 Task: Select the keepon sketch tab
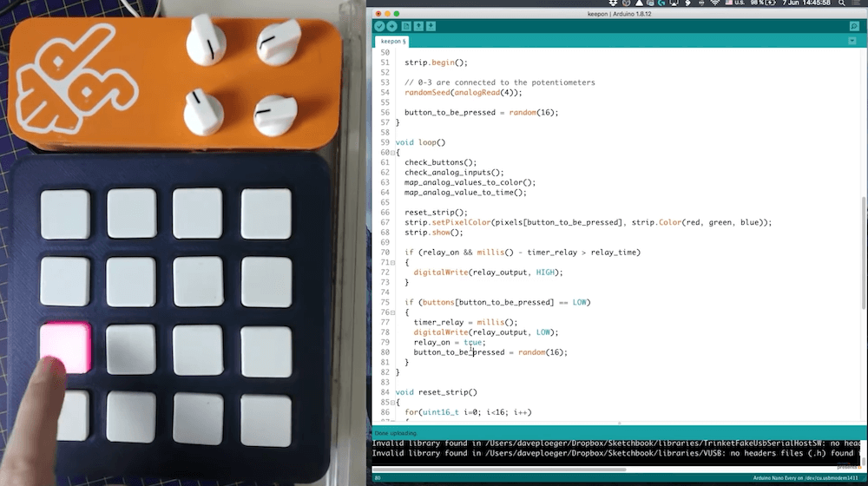coord(392,42)
